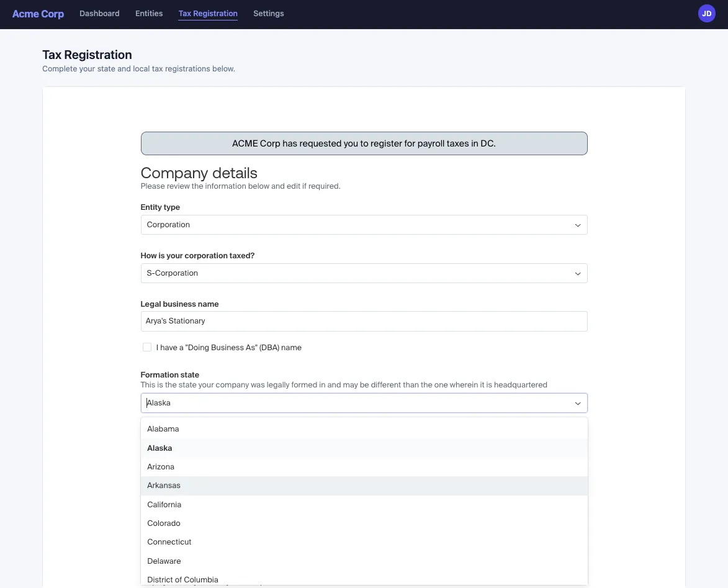The height and width of the screenshot is (588, 728).
Task: Open Settings in the top navigation
Action: [268, 14]
